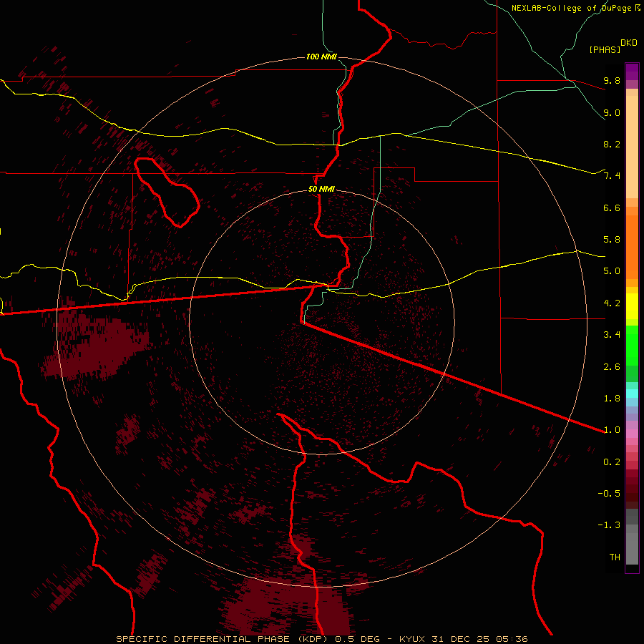This screenshot has width=644, height=644.
Task: Click the DKD label above the legend
Action: (629, 43)
